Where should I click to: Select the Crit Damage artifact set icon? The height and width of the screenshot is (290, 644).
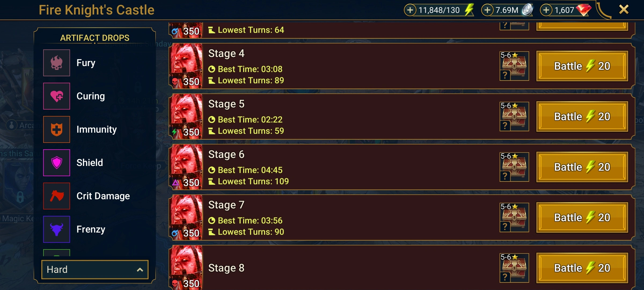point(57,196)
